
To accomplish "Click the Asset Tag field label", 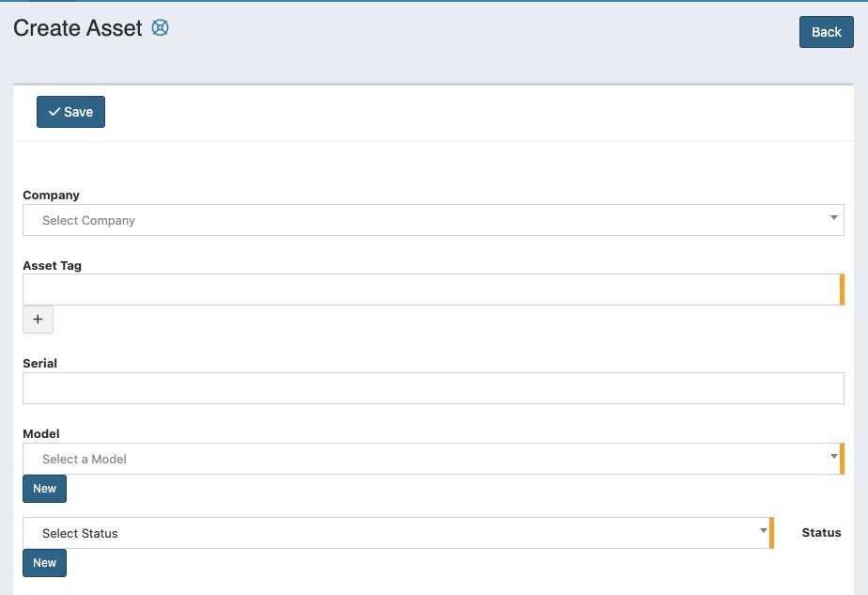I will tap(52, 266).
